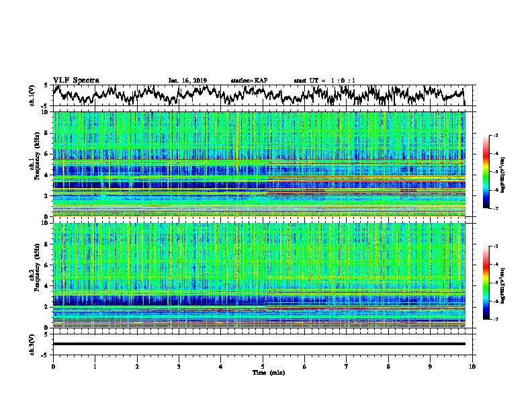This screenshot has height=411, width=532.
Task: Click the ch.1 spectrogram panel
Action: [259, 164]
